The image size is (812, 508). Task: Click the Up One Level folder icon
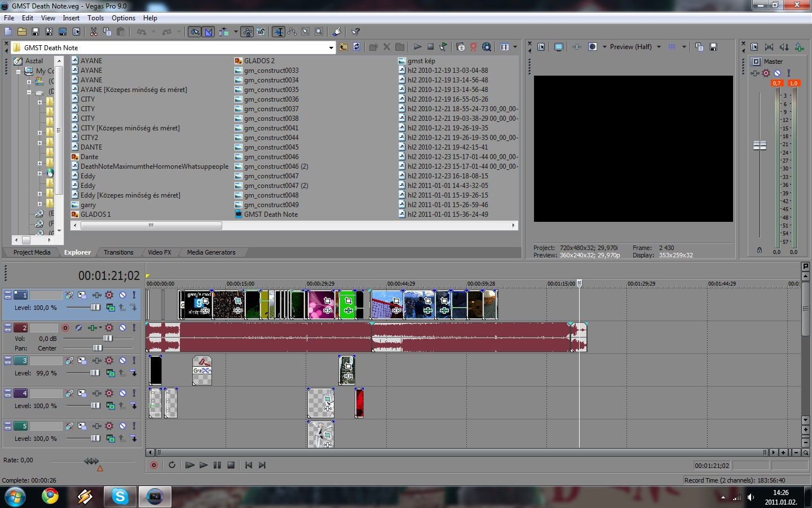(343, 47)
